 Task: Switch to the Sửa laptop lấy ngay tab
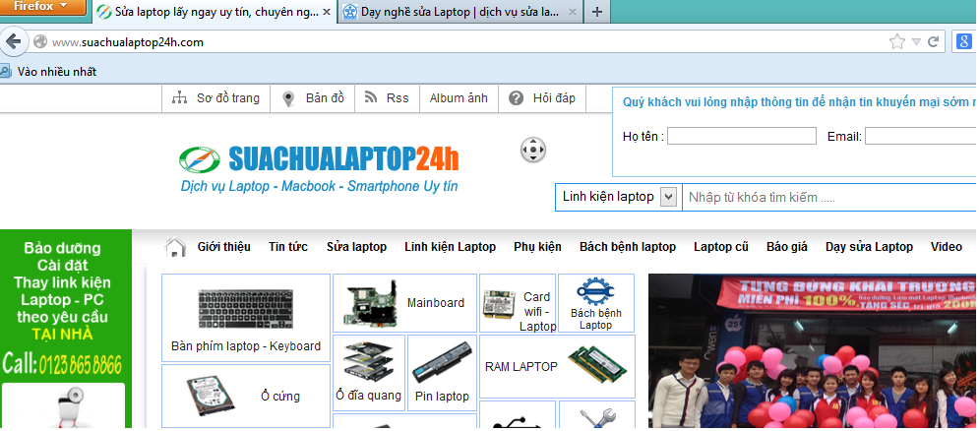point(214,11)
